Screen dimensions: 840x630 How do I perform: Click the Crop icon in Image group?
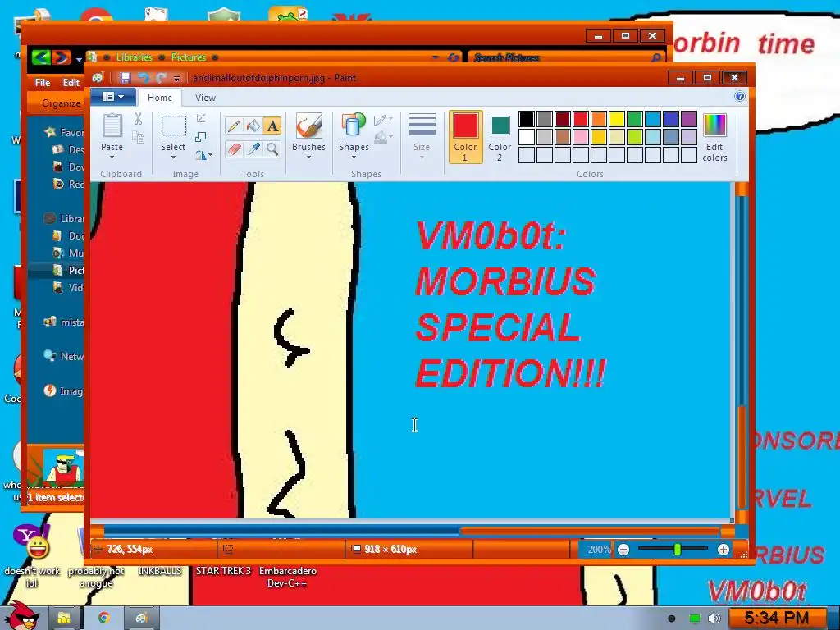pos(200,119)
